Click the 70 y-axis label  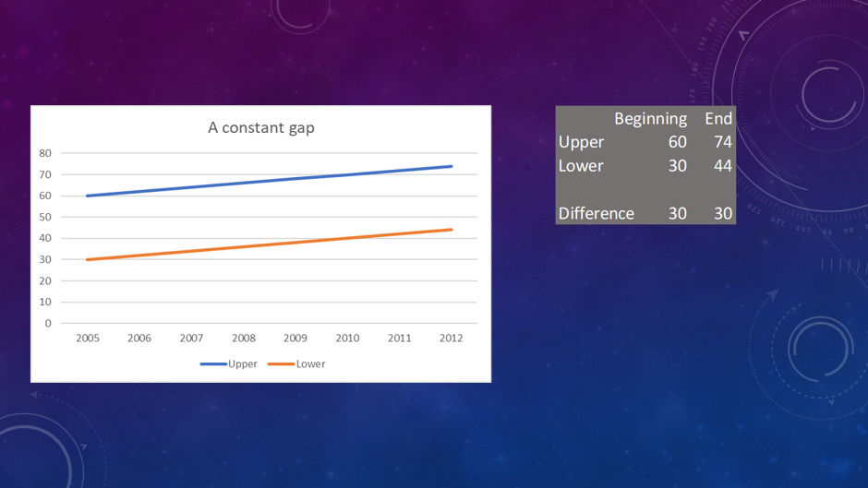45,175
